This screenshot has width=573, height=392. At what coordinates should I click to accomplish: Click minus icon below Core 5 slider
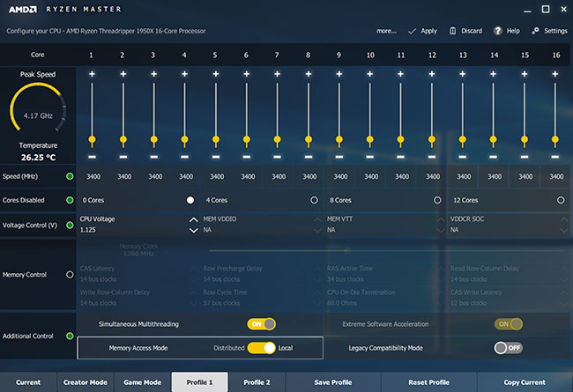tap(215, 156)
